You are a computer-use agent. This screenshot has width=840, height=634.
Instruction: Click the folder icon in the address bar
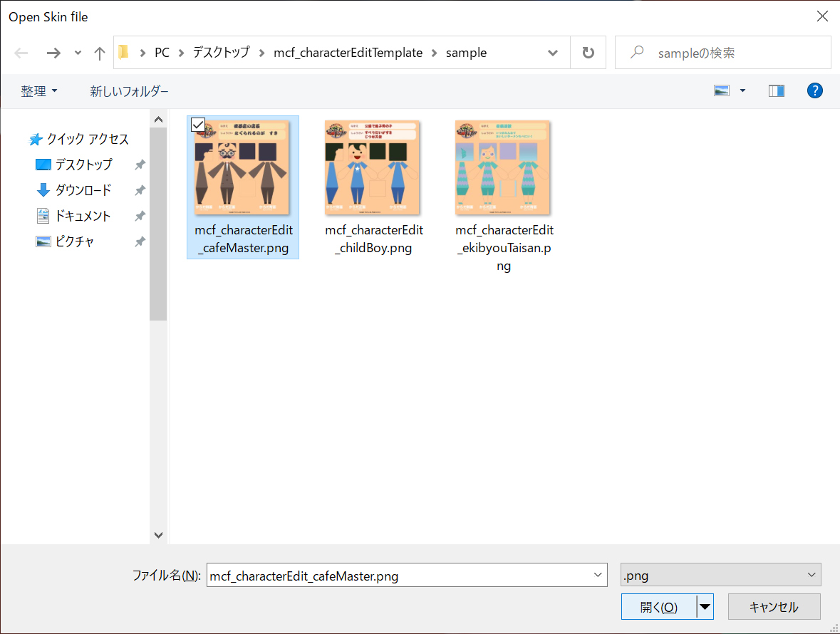pos(124,52)
